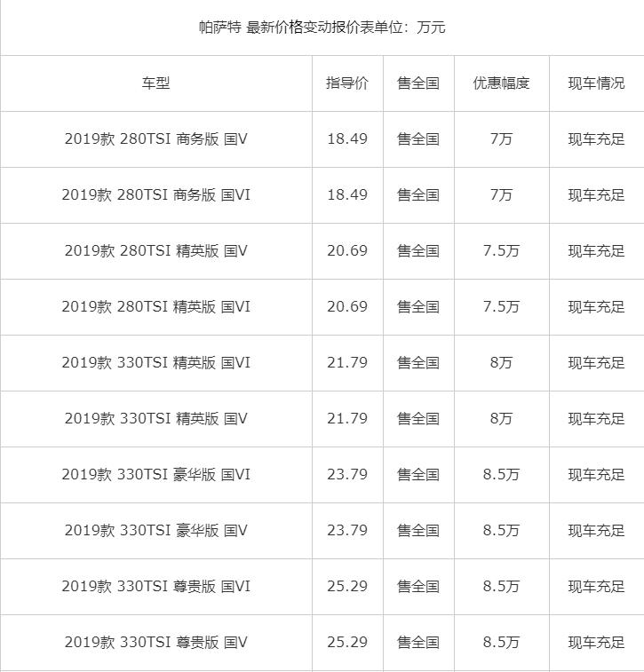
Task: Click the 车型 column header
Action: (x=155, y=83)
